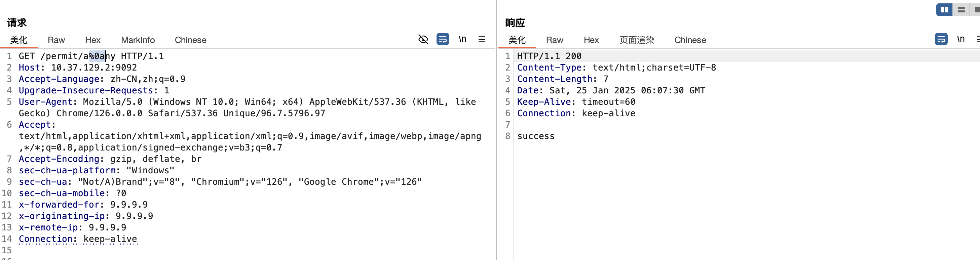Select the response 美化 tab

point(517,40)
